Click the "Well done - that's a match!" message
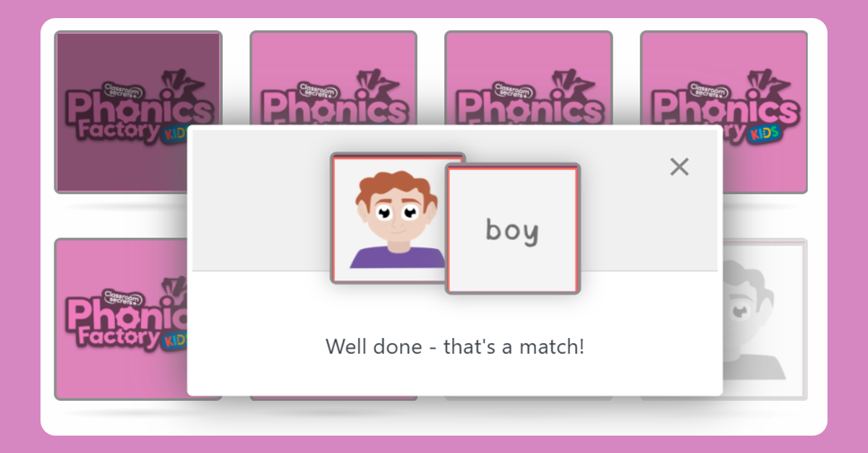Screen dimensions: 868x453 click(454, 347)
